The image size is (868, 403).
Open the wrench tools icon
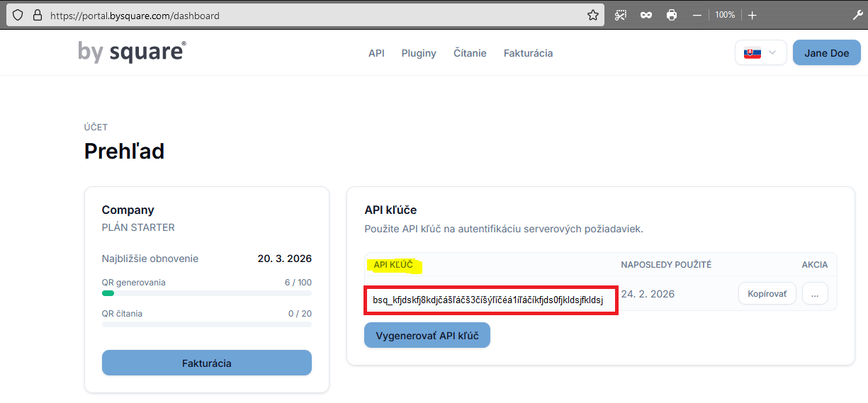[857, 15]
